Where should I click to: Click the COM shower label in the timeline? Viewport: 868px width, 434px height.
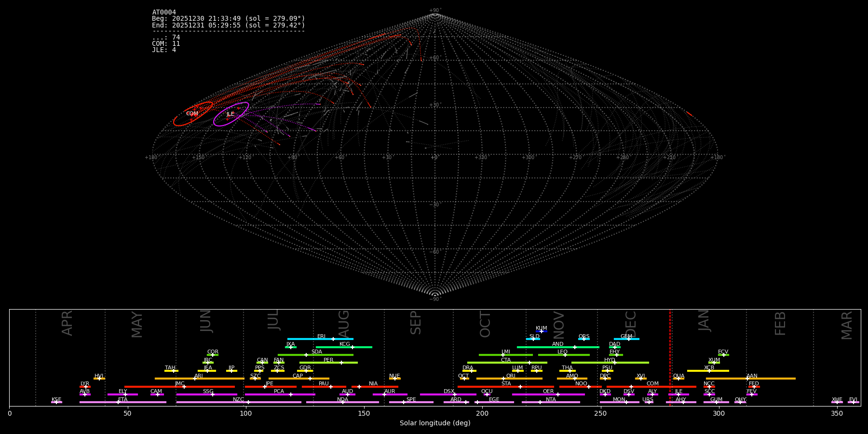pyautogui.click(x=652, y=384)
